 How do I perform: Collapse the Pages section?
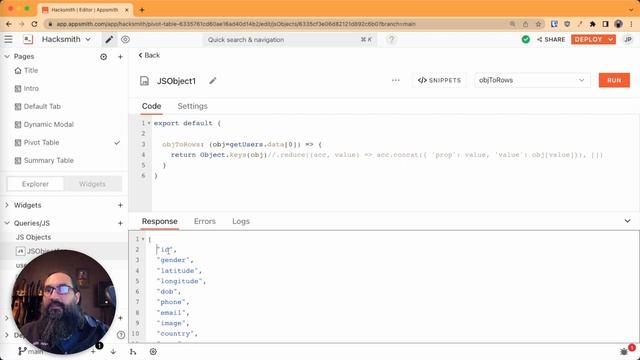coord(7,56)
